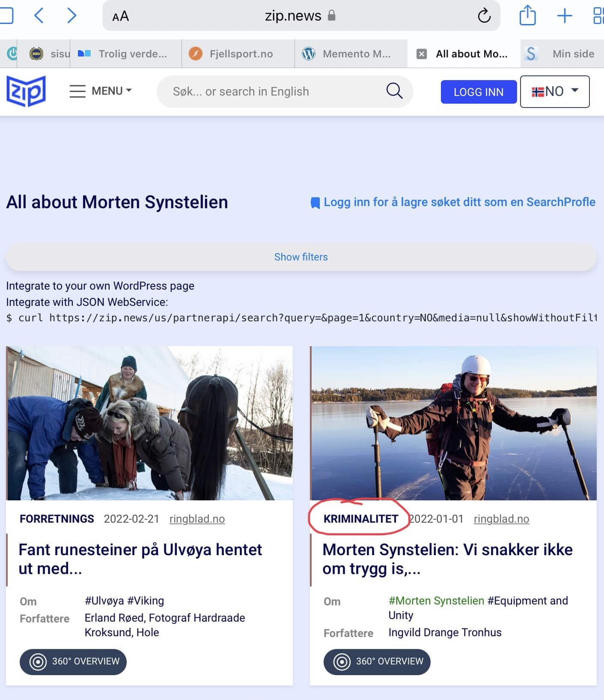Add a new tab with the plus icon

[x=565, y=16]
